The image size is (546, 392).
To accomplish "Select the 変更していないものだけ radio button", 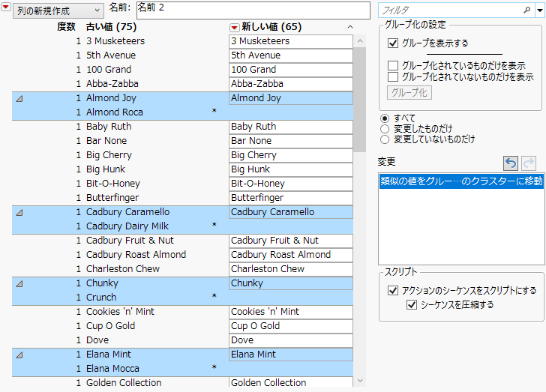I will tap(385, 139).
